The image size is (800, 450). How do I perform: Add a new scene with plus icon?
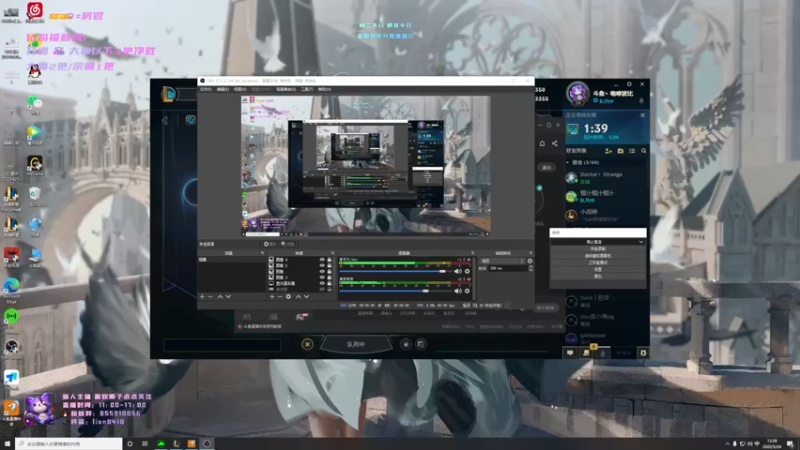203,296
